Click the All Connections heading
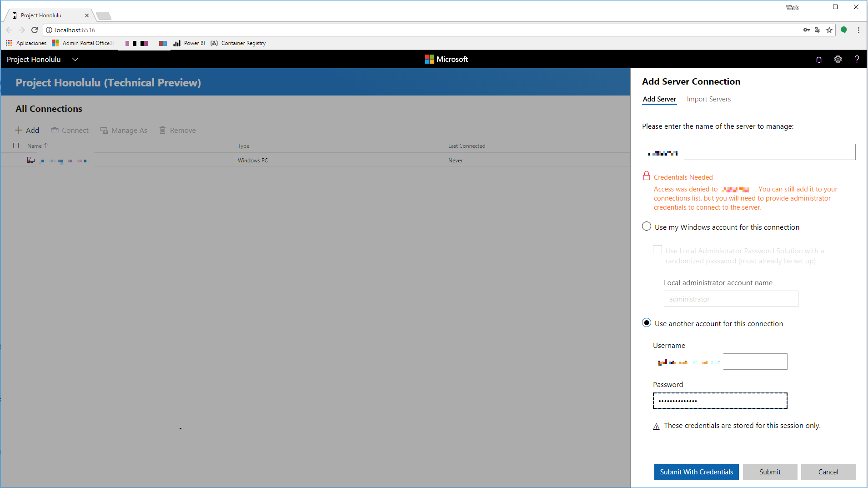This screenshot has height=488, width=868. click(x=49, y=109)
